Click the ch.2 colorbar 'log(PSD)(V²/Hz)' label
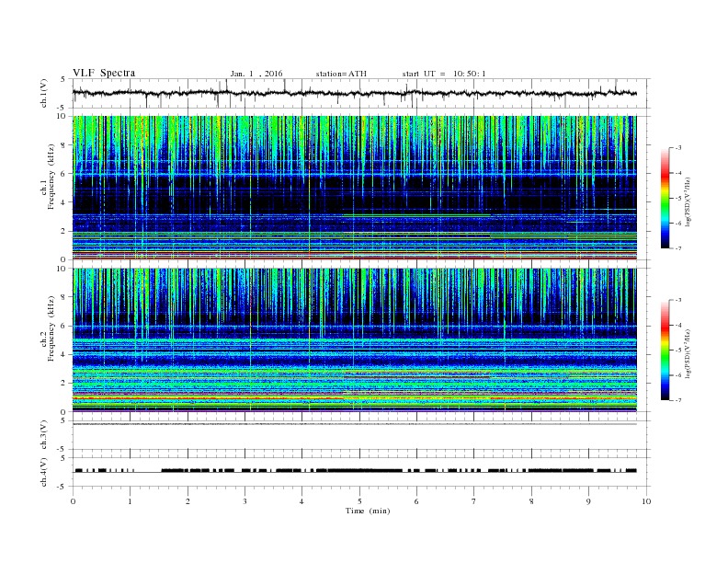Screen dimensions: 728x563 point(688,353)
